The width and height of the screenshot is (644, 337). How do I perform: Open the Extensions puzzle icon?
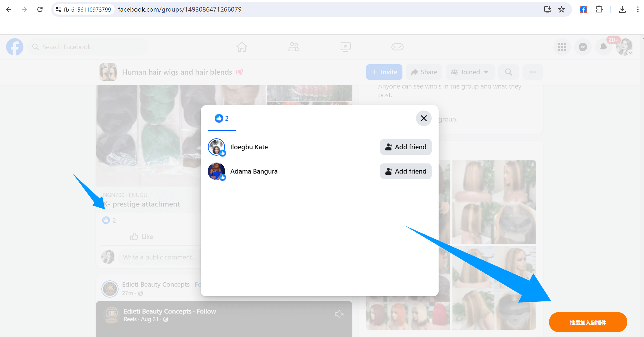(599, 9)
